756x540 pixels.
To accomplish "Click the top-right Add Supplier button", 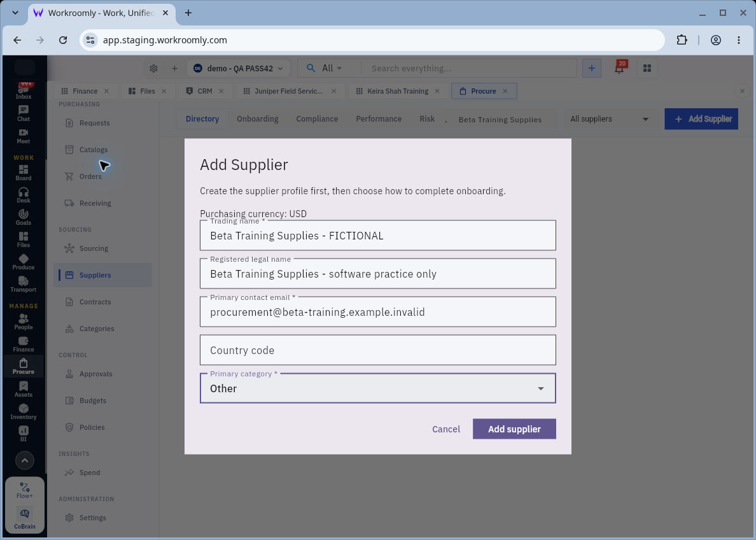I will tap(701, 118).
